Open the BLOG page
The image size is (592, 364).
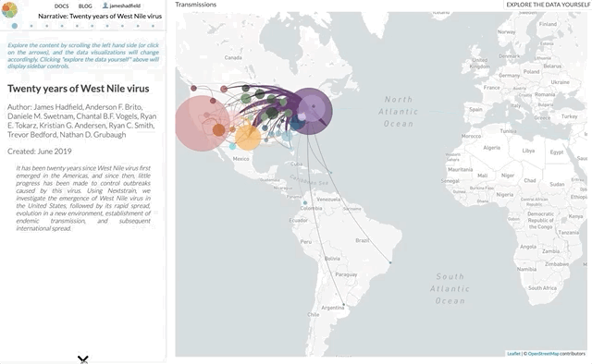point(85,6)
